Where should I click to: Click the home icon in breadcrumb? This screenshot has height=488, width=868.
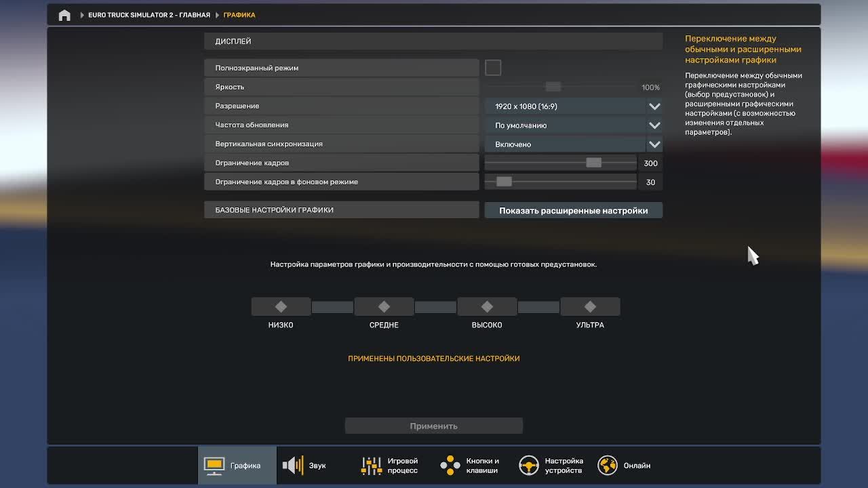pyautogui.click(x=64, y=15)
